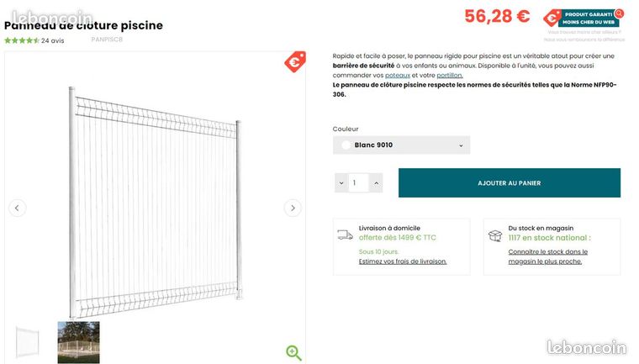Open Connaître le stock dans le magasin link

pos(547,256)
